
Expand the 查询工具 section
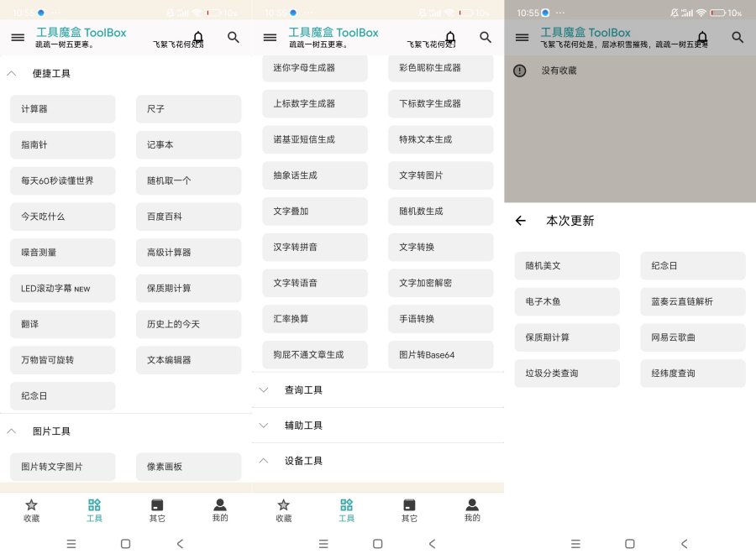[x=263, y=389]
